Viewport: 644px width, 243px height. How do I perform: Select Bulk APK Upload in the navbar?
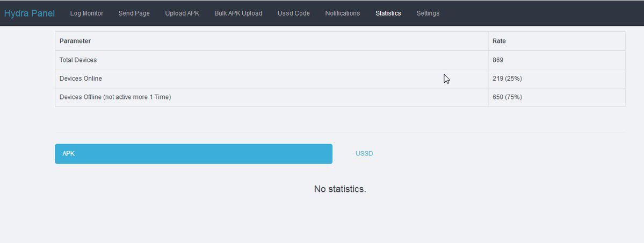(x=238, y=13)
